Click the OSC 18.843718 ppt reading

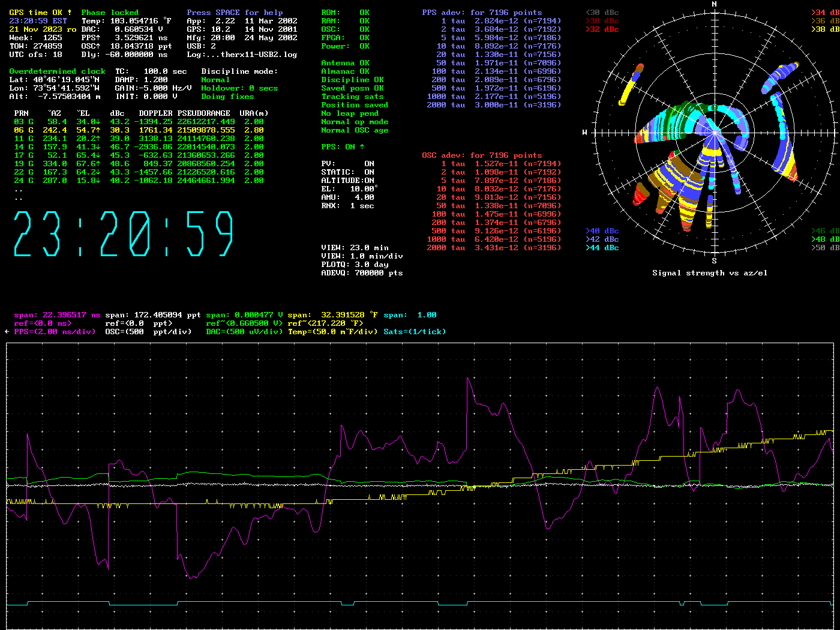point(127,46)
